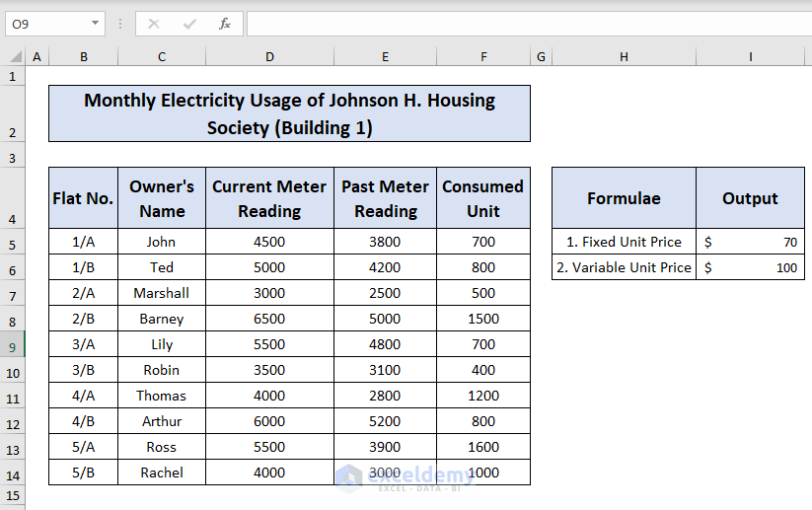Select cell '1. Fixed Unit Price'
The width and height of the screenshot is (812, 510).
click(x=624, y=242)
